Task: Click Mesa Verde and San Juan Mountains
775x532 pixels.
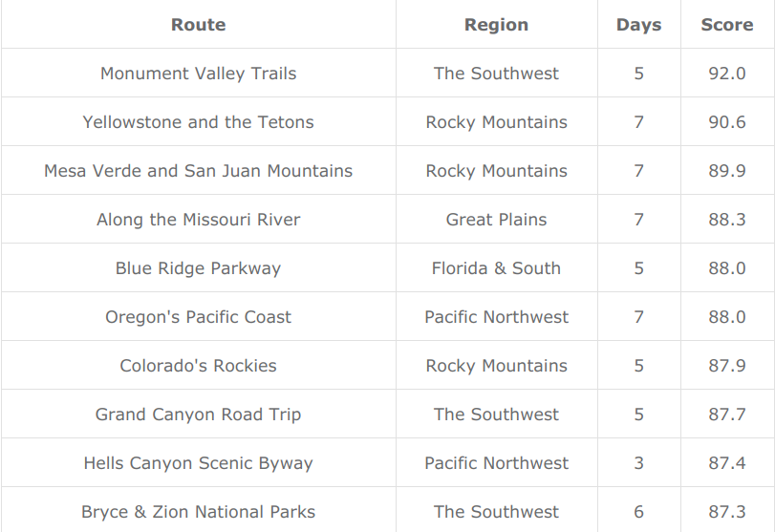Action: 198,171
